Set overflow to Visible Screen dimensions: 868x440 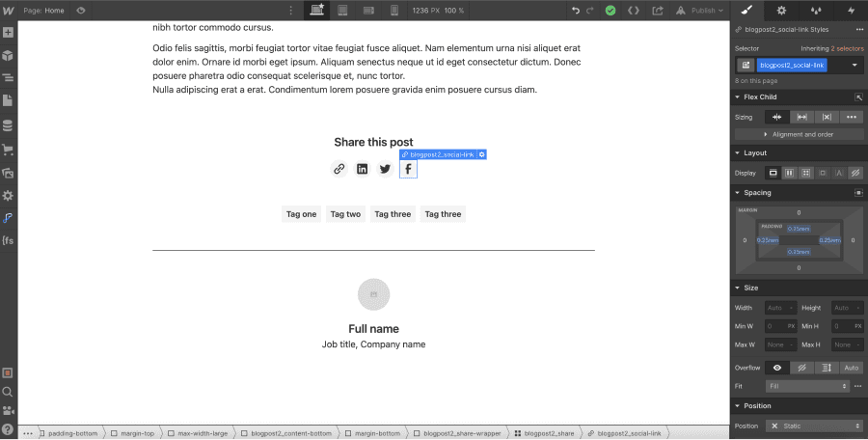point(777,368)
